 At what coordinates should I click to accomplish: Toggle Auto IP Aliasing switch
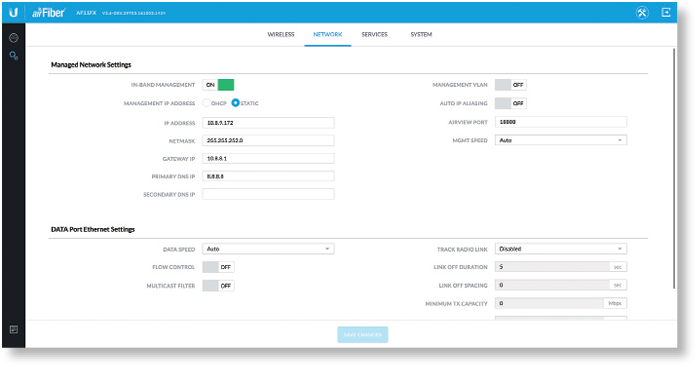[x=510, y=103]
